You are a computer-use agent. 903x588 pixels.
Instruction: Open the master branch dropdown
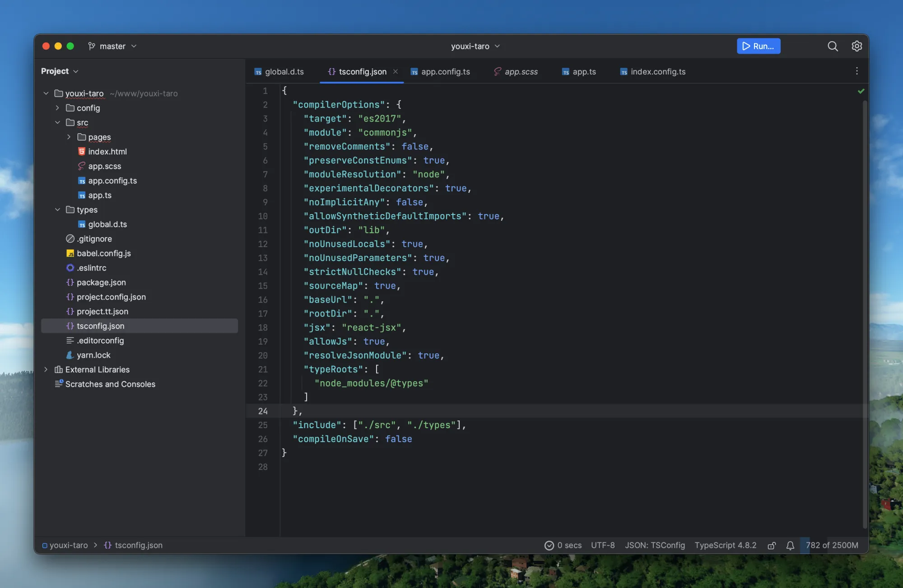112,46
